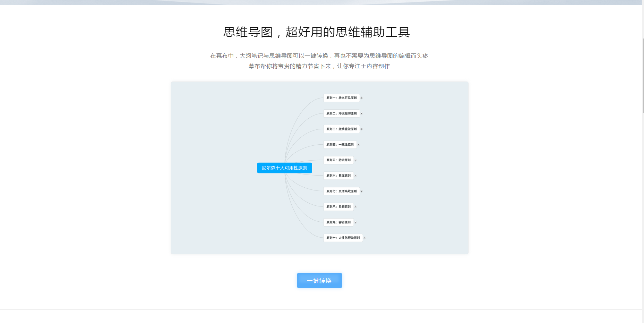This screenshot has width=644, height=323.
Task: Expand the plus icon beside 原则五：防错原则
Action: pyautogui.click(x=355, y=160)
